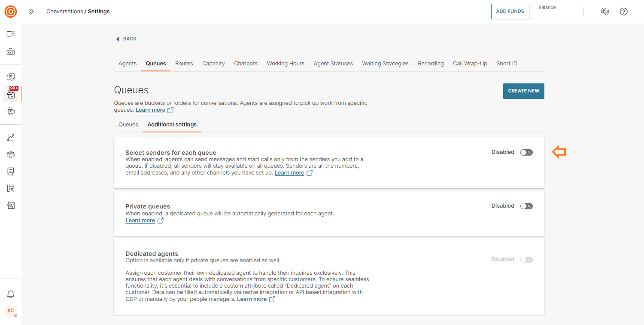Image resolution: width=644 pixels, height=325 pixels.
Task: Click the muted sound icon
Action: click(x=605, y=12)
